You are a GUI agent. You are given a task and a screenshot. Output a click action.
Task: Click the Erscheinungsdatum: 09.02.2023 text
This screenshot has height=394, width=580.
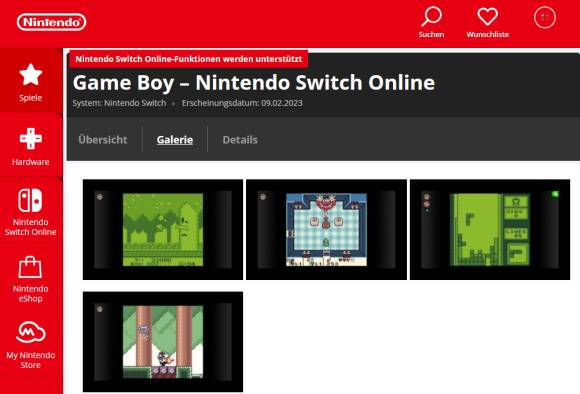242,103
